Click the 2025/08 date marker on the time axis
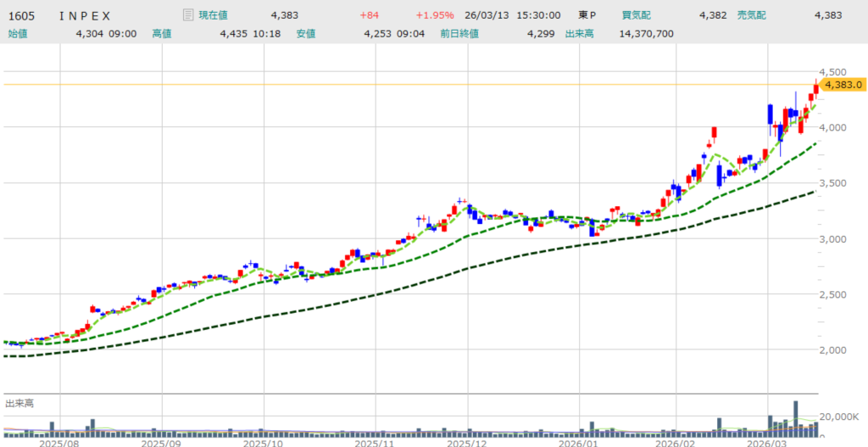This screenshot has height=447, width=868. [59, 442]
